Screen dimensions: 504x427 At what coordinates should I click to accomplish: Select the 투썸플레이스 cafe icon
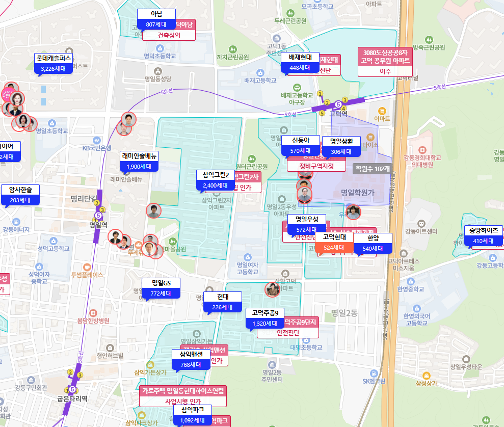tap(87, 266)
